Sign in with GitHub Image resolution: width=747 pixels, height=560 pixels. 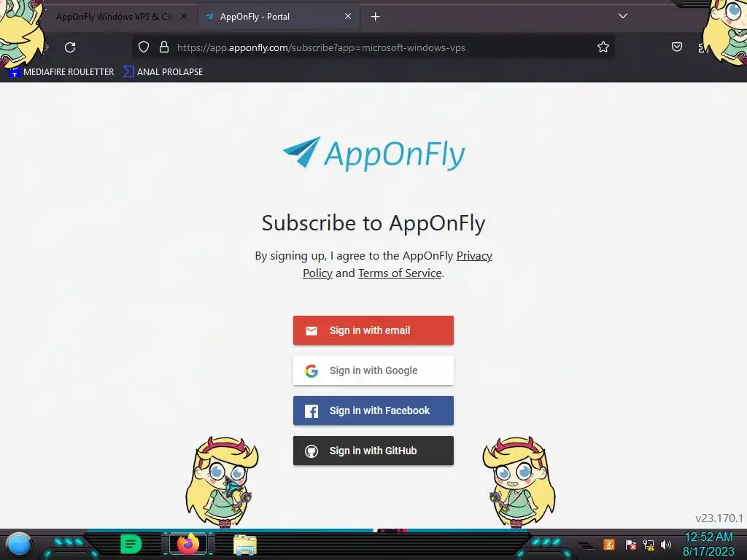click(x=373, y=451)
